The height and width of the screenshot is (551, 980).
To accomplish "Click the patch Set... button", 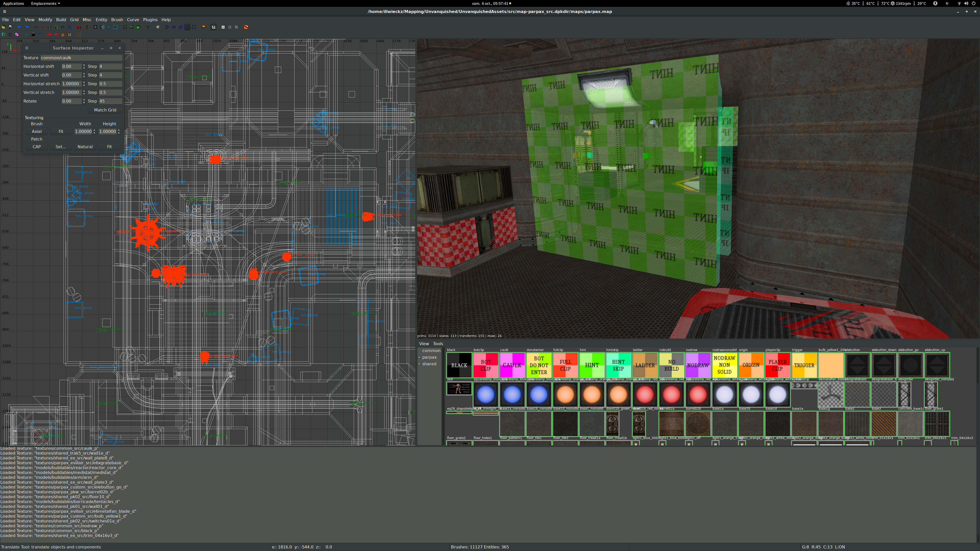I will pyautogui.click(x=60, y=147).
